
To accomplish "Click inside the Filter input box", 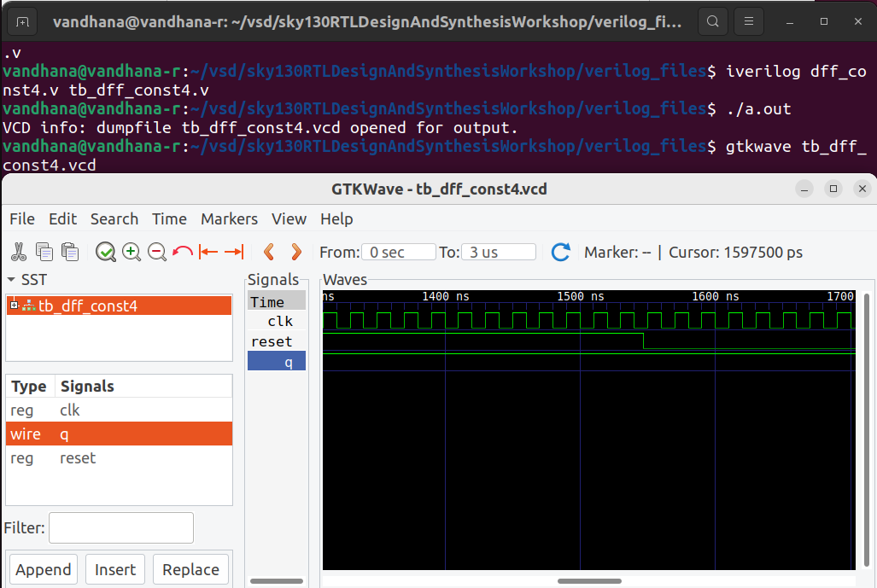I will tap(120, 527).
